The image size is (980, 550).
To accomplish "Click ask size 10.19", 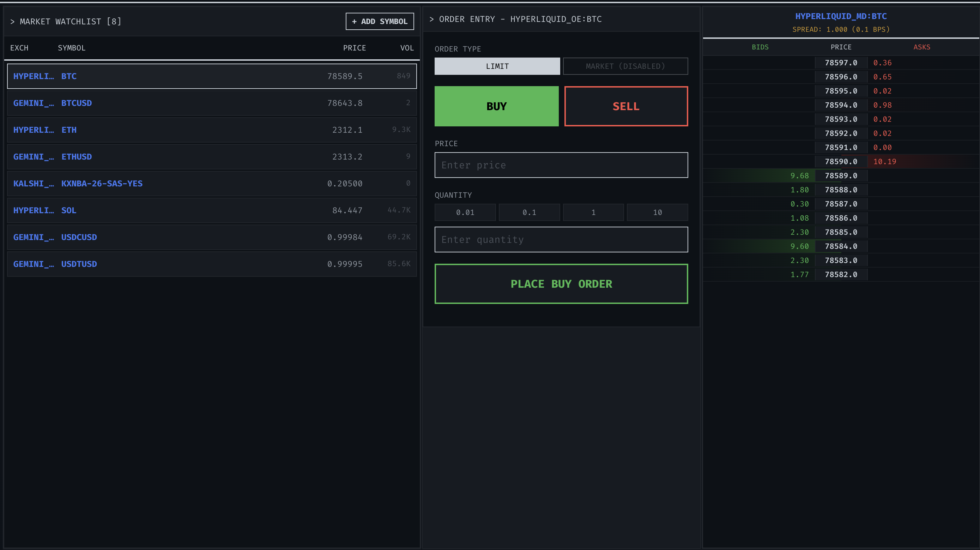I will click(884, 161).
